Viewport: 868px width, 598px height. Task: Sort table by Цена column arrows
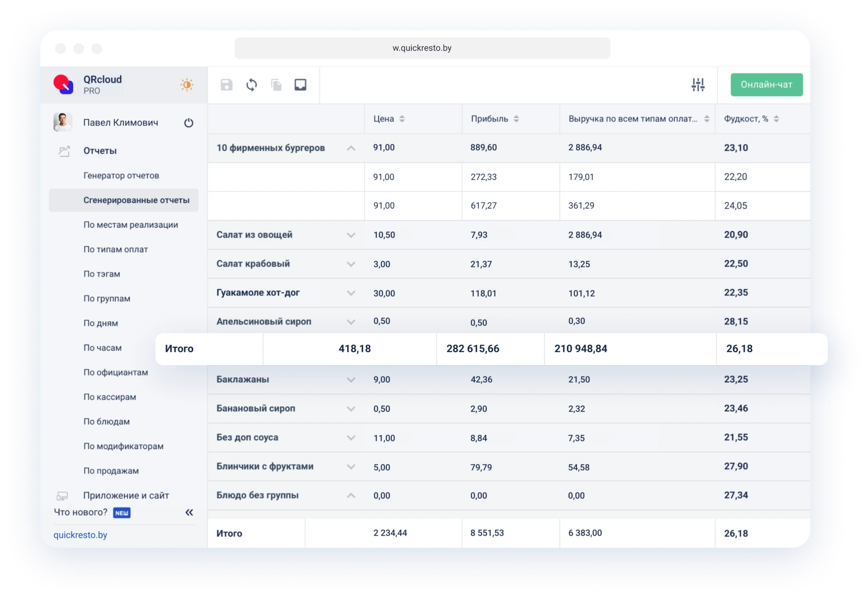(x=402, y=119)
